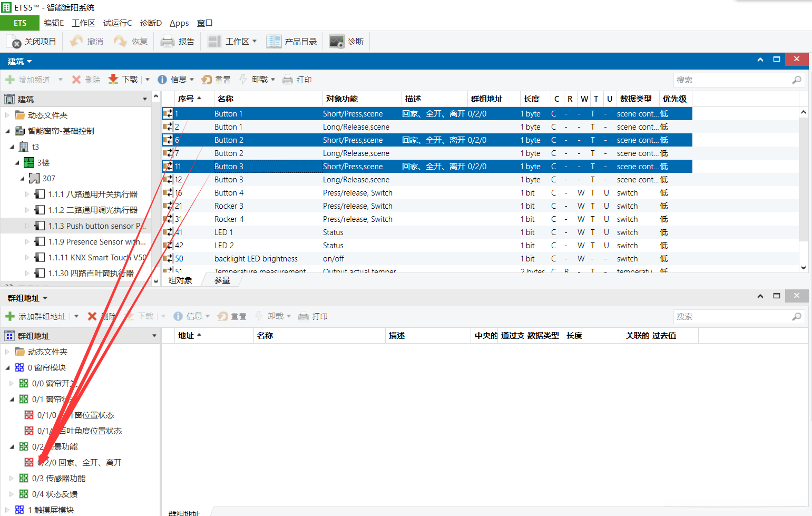Open the Info (信息) dropdown in building panel
The image size is (812, 516).
176,80
